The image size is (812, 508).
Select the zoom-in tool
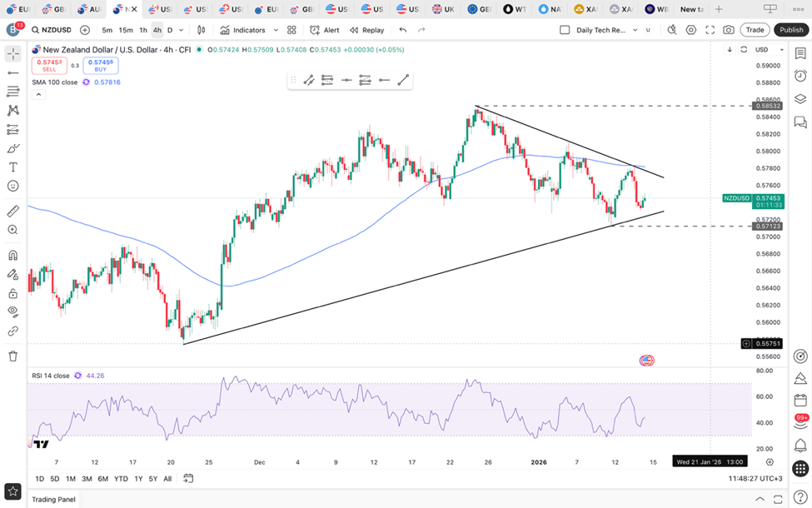[x=13, y=230]
